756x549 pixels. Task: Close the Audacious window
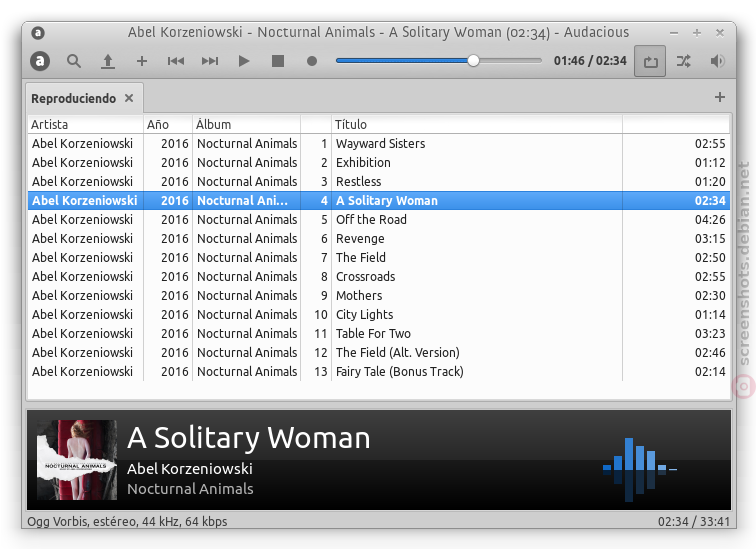pyautogui.click(x=720, y=33)
